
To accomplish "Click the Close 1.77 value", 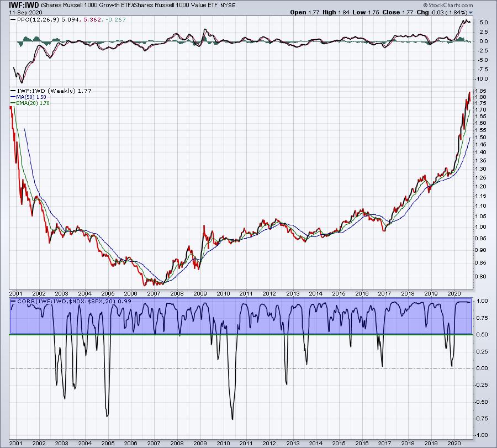I will [x=398, y=12].
